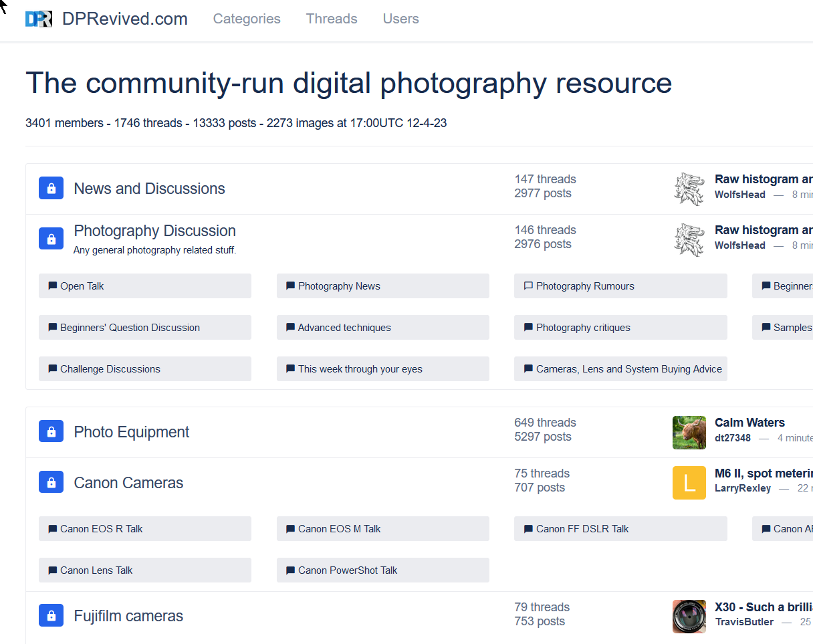Open the Canon Lens Talk subforum
The height and width of the screenshot is (644, 813).
point(145,570)
